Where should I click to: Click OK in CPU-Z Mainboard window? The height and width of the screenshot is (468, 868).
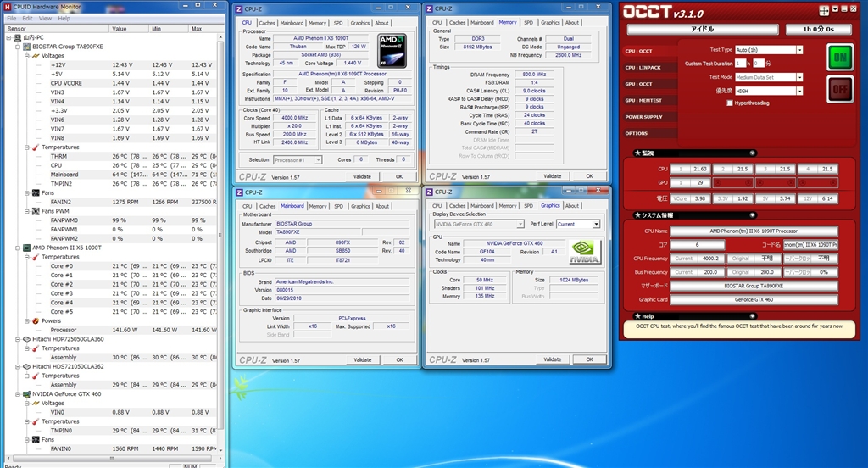[x=400, y=360]
